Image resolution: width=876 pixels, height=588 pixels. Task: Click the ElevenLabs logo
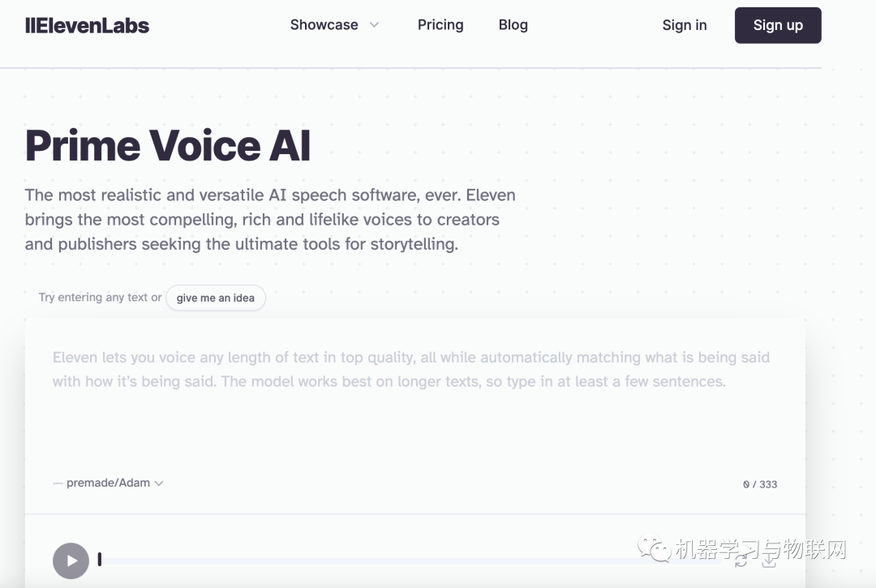[x=88, y=25]
